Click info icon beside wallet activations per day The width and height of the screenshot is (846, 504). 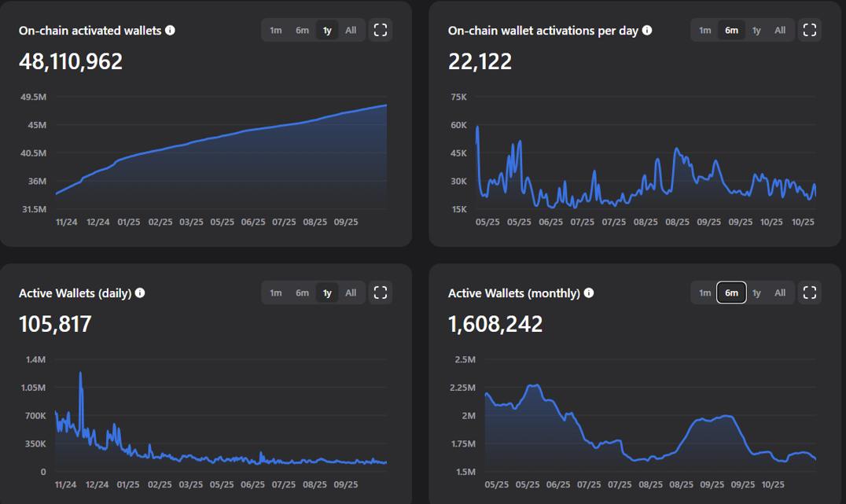coord(647,31)
